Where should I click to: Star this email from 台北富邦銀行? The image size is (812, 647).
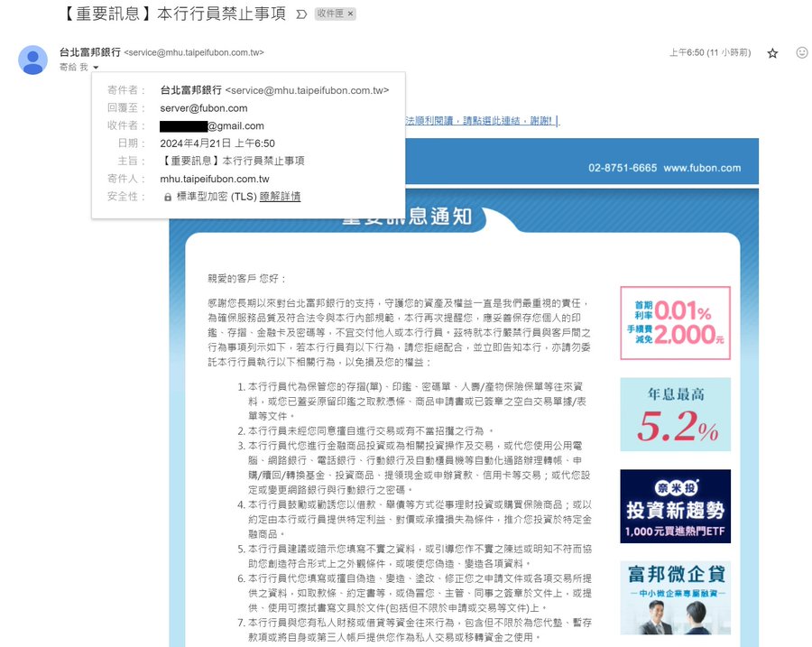click(x=772, y=53)
